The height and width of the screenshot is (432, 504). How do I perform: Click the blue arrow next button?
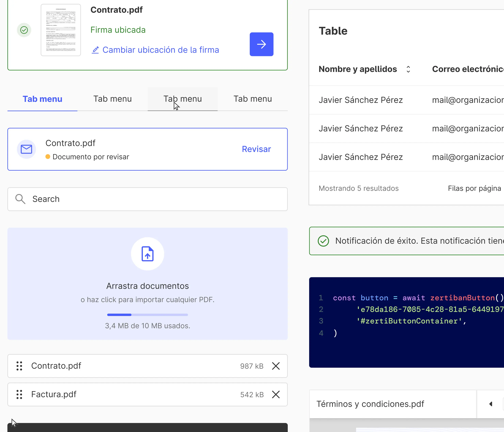(x=261, y=44)
